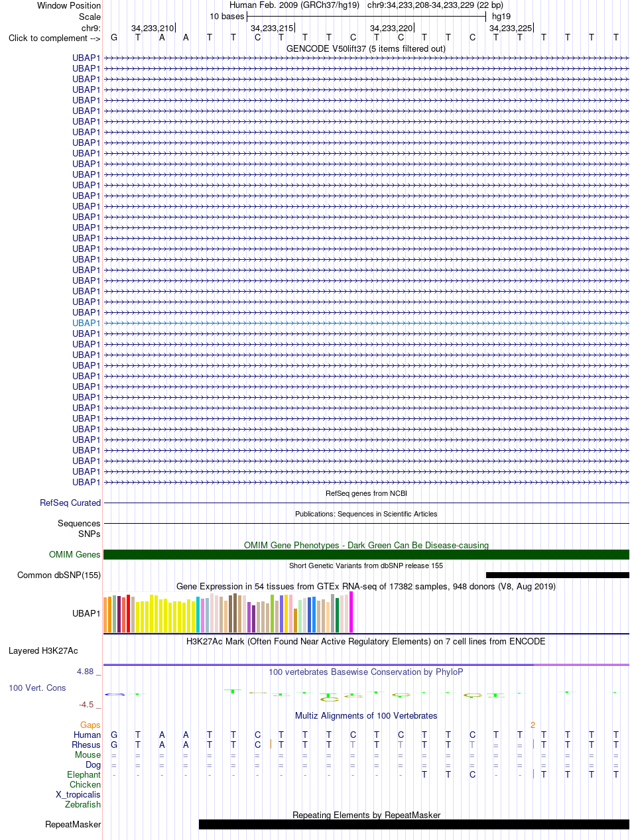Click the Elephant species row label

point(84,775)
